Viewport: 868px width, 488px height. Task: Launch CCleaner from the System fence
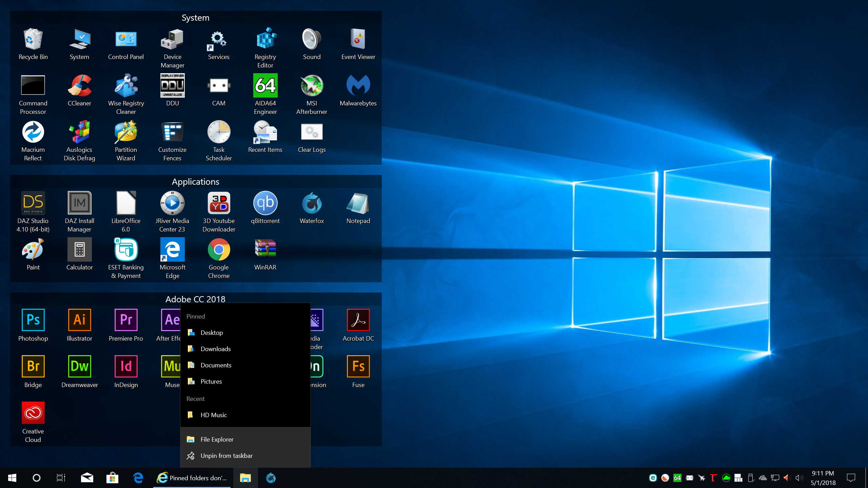click(79, 90)
